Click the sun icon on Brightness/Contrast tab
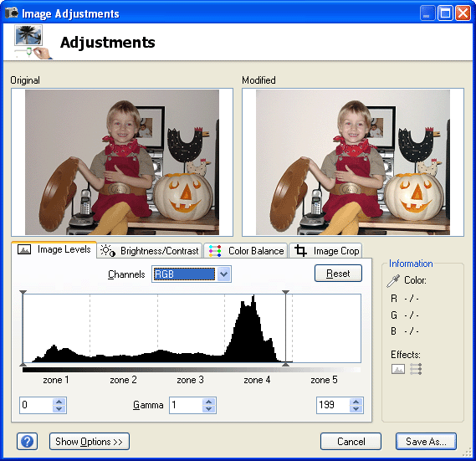Viewport: 476px width, 461px height. (108, 251)
